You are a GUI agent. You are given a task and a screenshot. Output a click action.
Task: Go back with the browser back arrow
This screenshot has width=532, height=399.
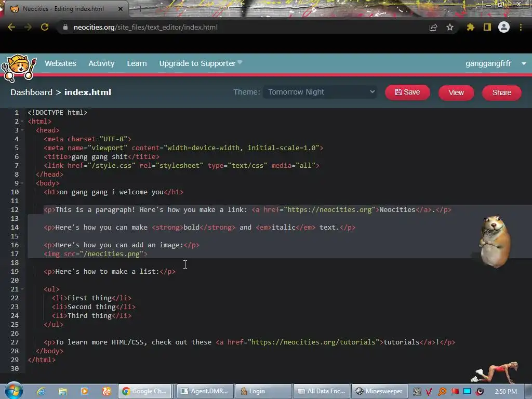pyautogui.click(x=11, y=27)
